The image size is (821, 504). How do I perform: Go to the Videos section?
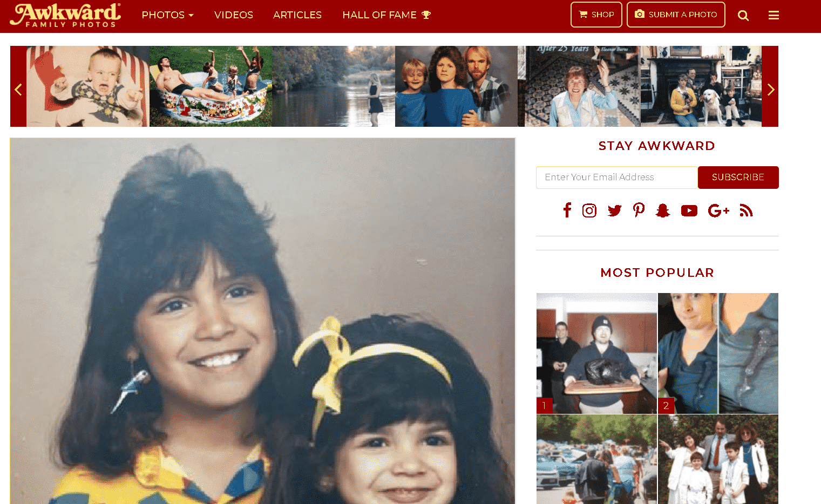(x=234, y=15)
